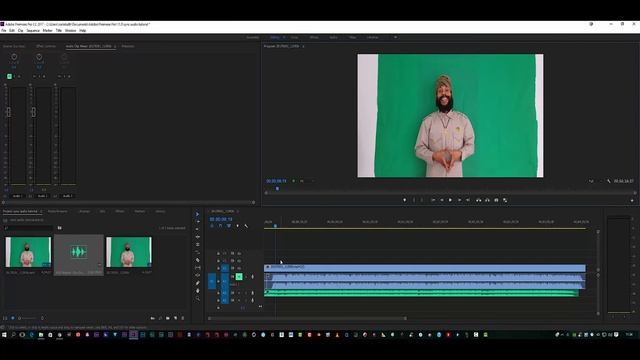The width and height of the screenshot is (640, 360).
Task: Toggle Linked Selection in the timeline header
Action: (x=229, y=226)
